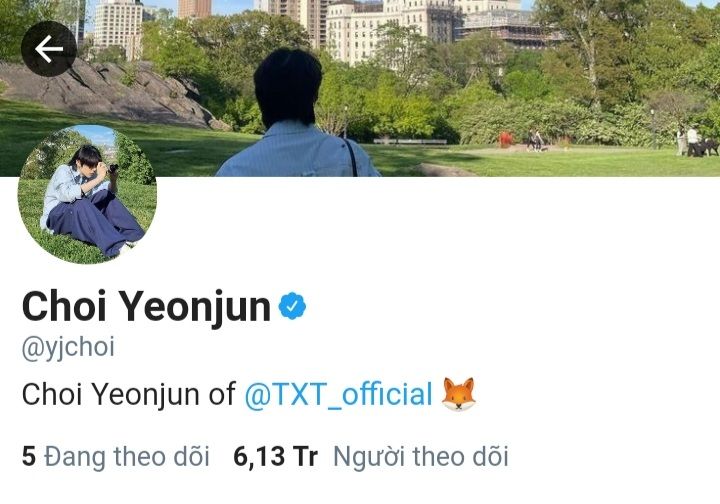
Task: Tap the following count number 5
Action: [28, 457]
